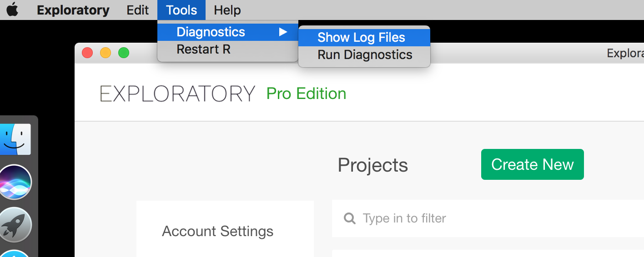Click the red close window button
The image size is (644, 257).
[x=87, y=53]
